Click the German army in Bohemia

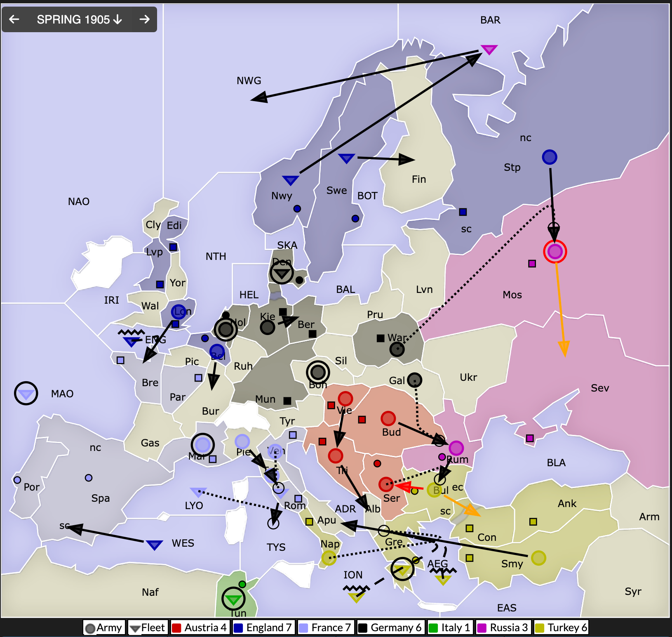pos(318,372)
